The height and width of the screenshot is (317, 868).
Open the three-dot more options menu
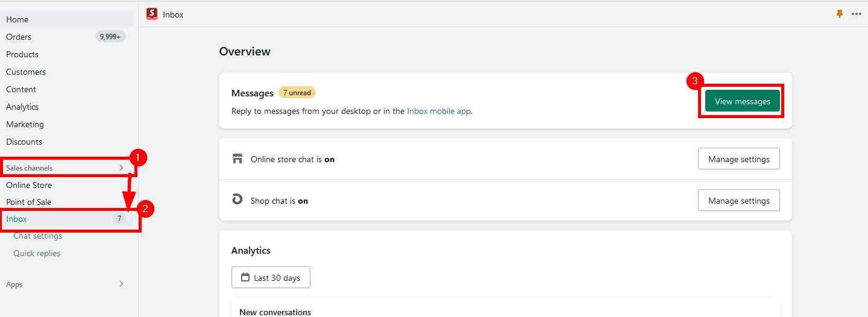857,14
